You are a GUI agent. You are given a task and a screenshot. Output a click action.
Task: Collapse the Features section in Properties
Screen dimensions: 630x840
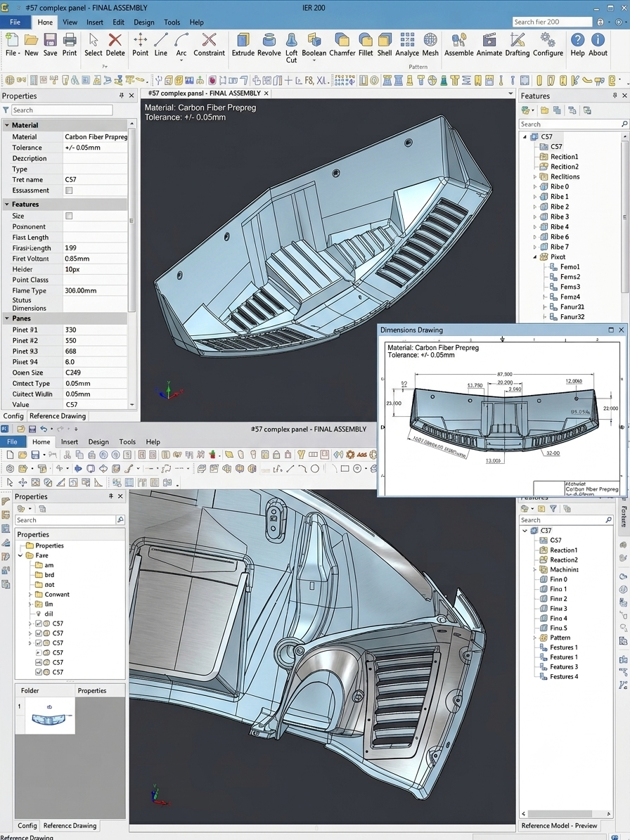(7, 204)
